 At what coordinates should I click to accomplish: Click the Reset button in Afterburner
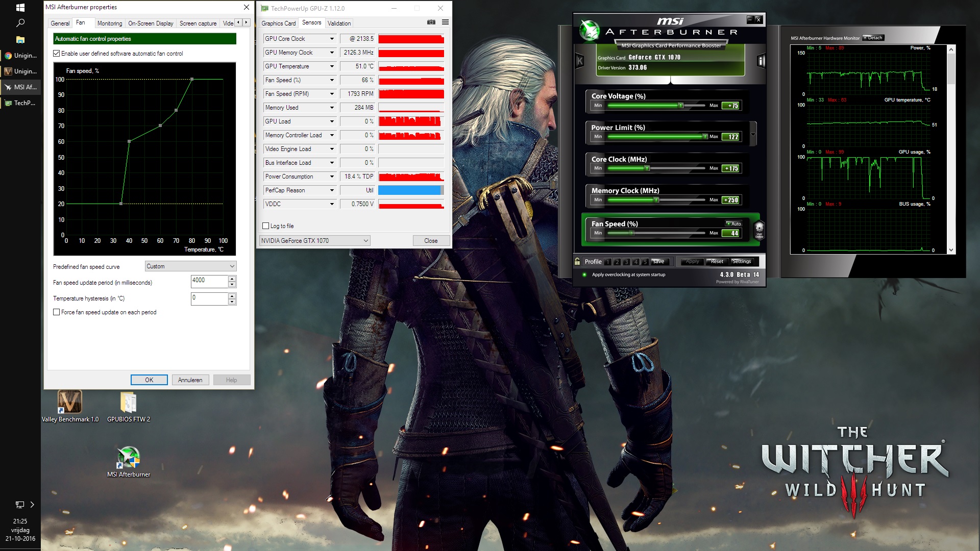[717, 262]
